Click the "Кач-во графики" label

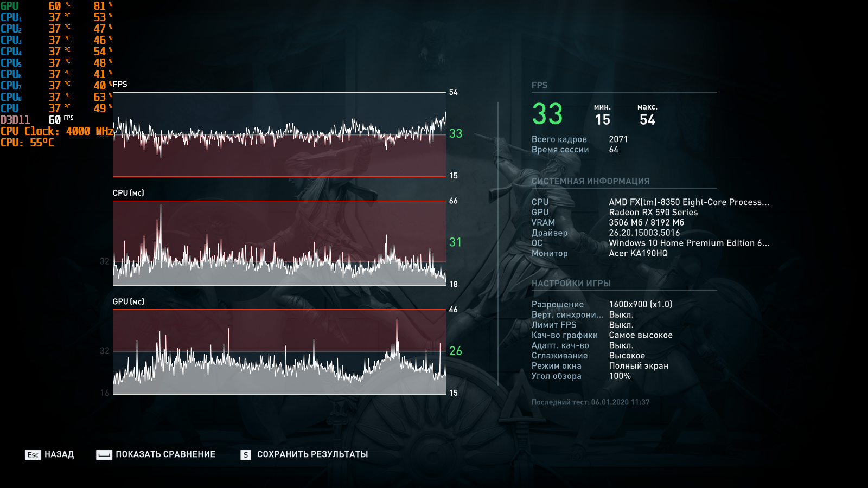(565, 336)
